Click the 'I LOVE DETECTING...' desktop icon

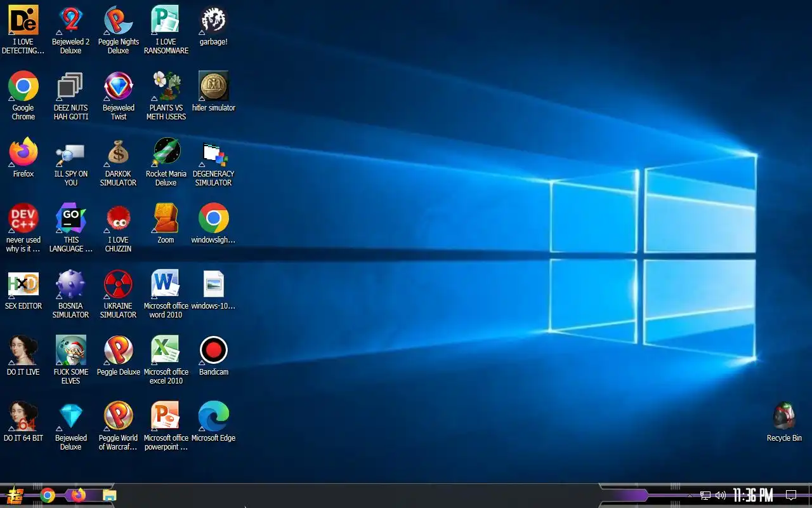(23, 30)
